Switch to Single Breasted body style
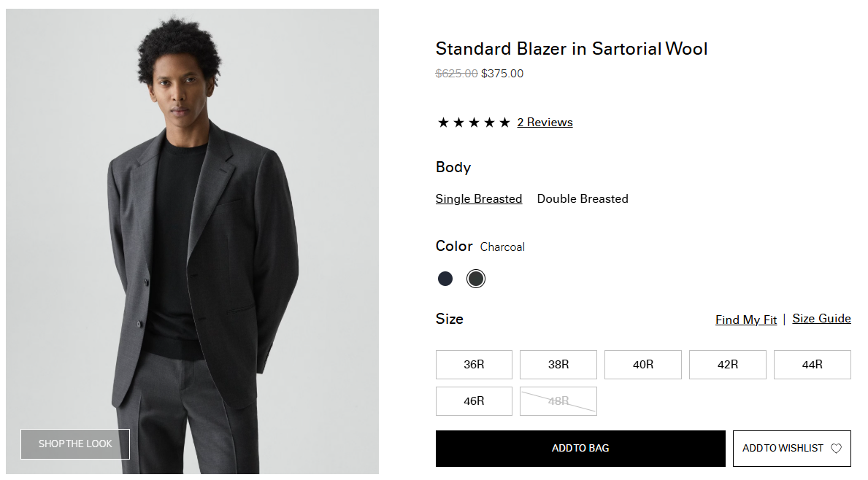The image size is (868, 480). click(479, 198)
